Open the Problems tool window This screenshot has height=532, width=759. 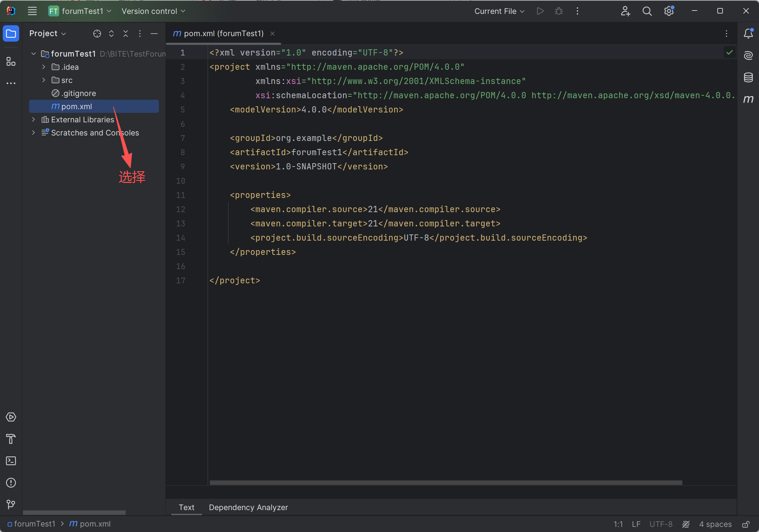pos(11,483)
